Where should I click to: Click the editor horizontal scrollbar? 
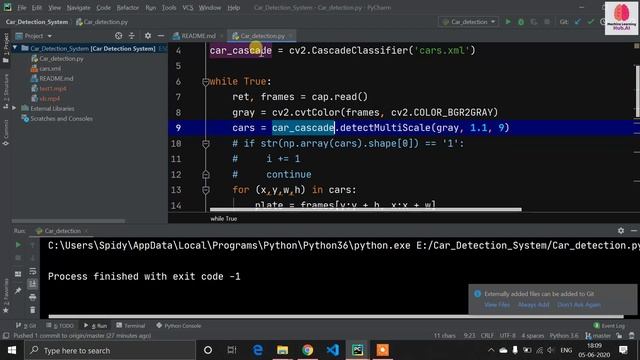pyautogui.click(x=365, y=210)
